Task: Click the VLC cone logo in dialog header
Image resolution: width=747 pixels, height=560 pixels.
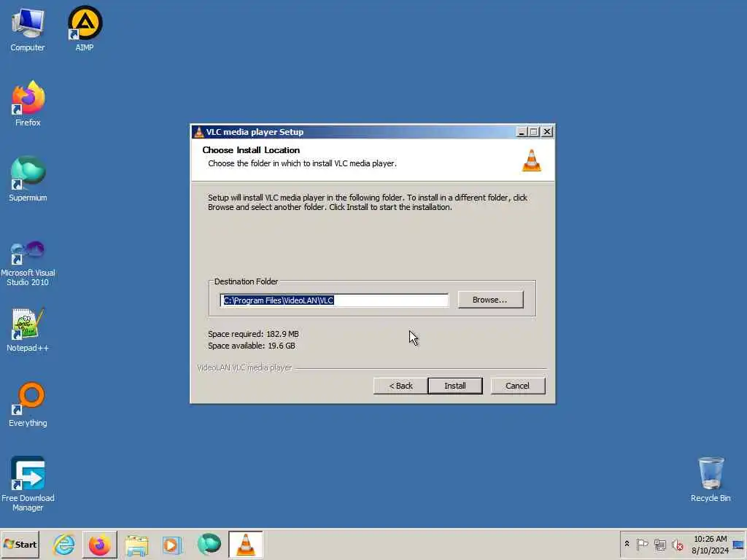Action: (x=531, y=160)
